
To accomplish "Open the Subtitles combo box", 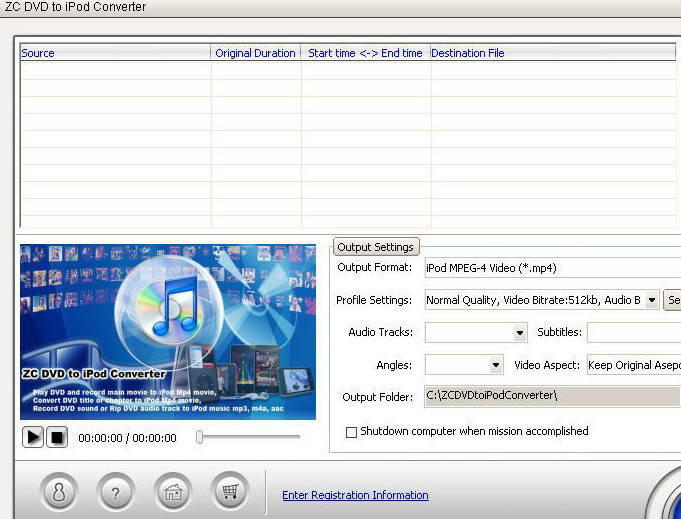I will click(x=634, y=333).
